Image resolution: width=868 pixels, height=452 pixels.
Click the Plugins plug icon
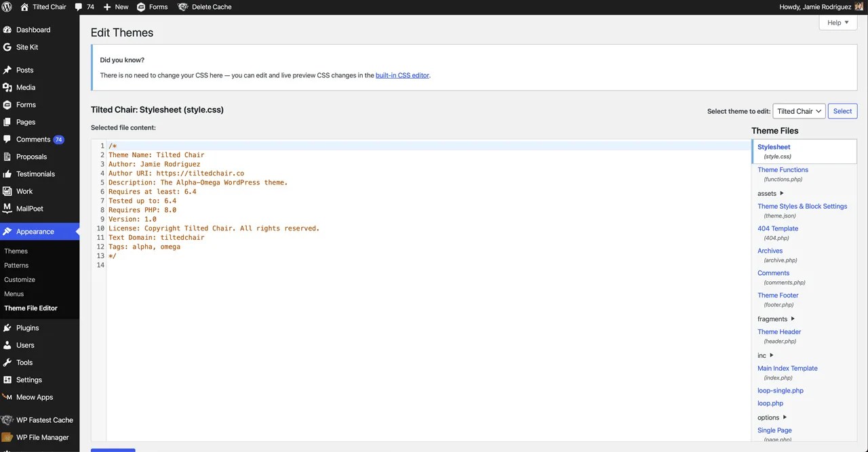[x=7, y=328]
